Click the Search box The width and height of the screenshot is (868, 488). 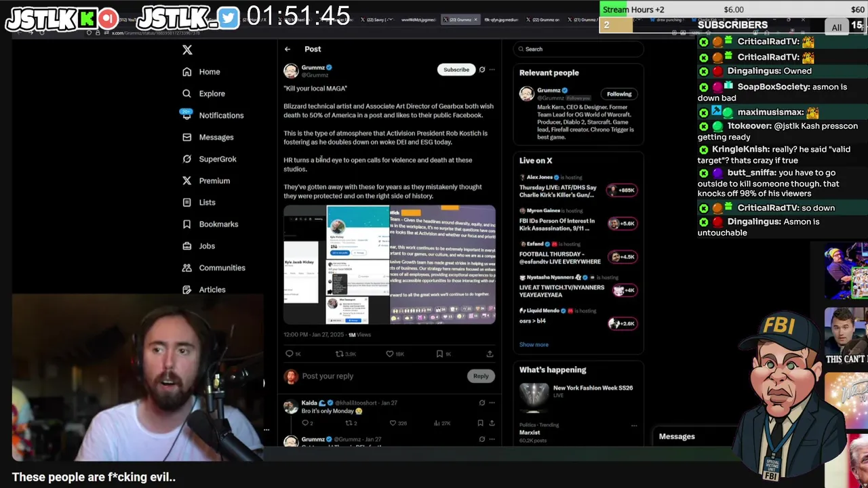(x=578, y=49)
